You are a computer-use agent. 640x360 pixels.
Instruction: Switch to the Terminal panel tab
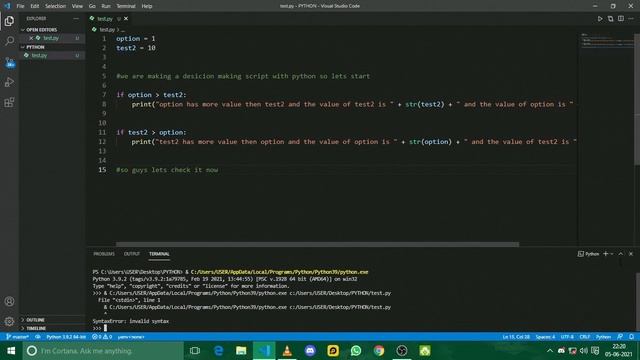(159, 254)
